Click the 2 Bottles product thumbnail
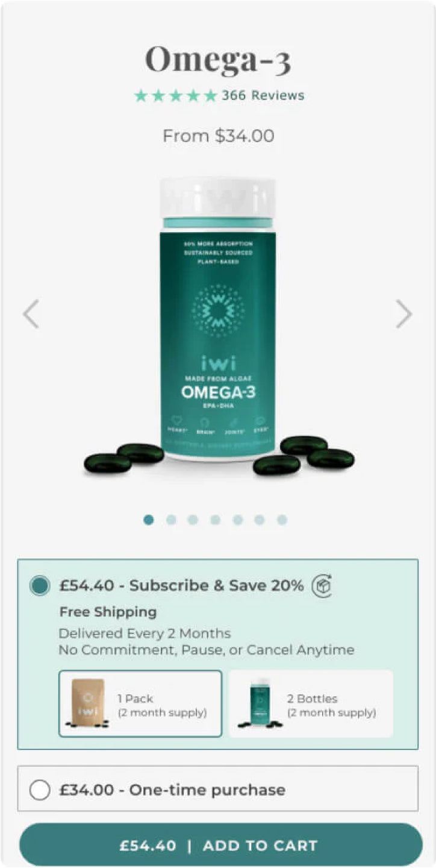The width and height of the screenshot is (436, 868). [x=259, y=703]
